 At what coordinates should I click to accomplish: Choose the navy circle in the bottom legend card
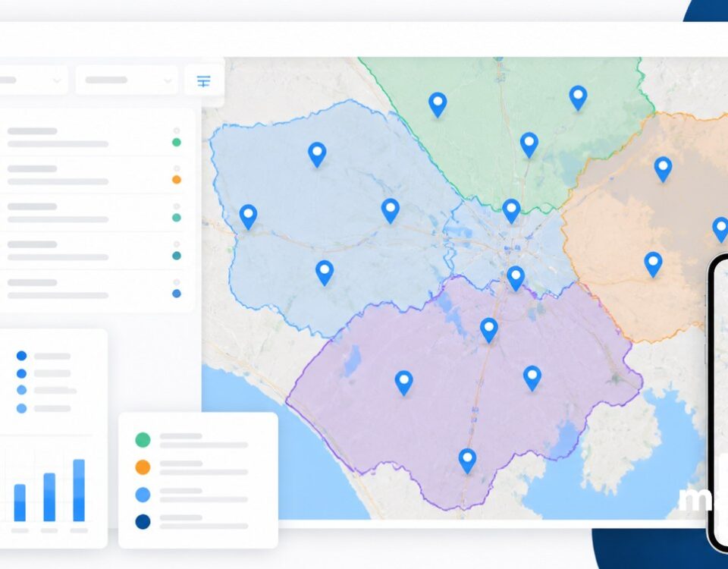[143, 521]
